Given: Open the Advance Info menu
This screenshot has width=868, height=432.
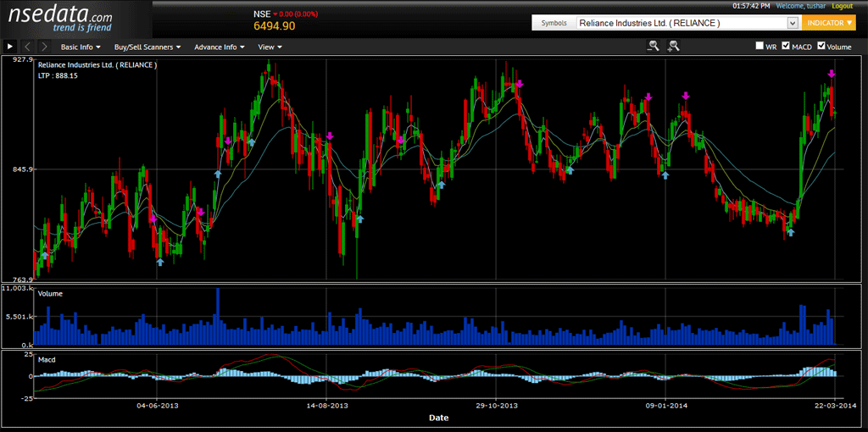Looking at the screenshot, I should tap(220, 47).
